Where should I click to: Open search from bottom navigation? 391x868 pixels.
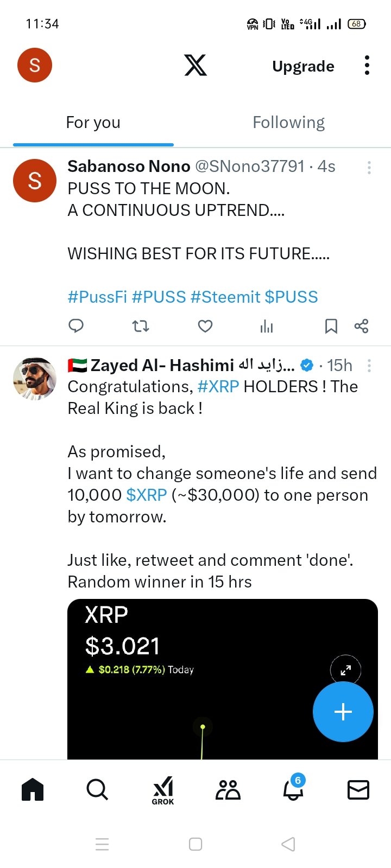97,790
